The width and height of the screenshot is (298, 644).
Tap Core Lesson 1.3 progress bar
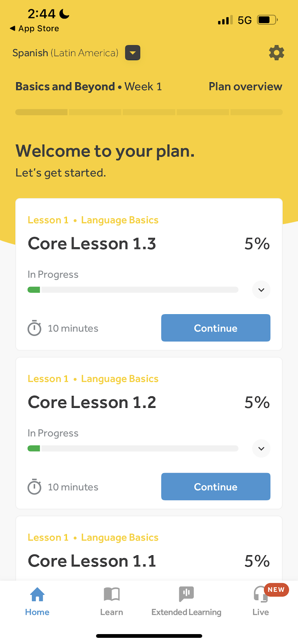133,290
